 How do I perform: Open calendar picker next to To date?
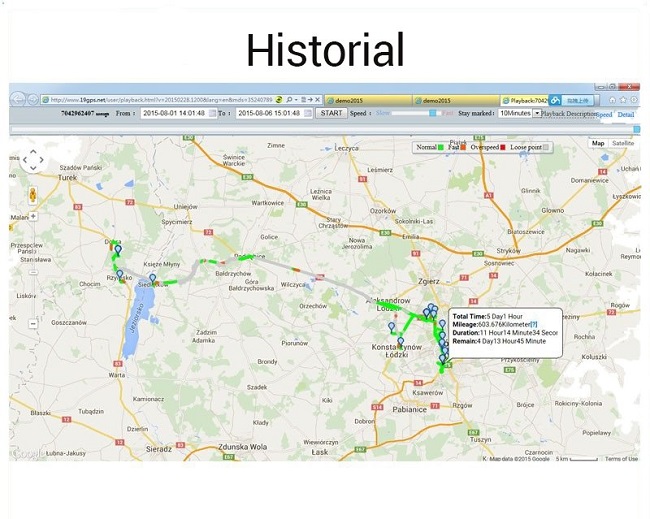[308, 113]
